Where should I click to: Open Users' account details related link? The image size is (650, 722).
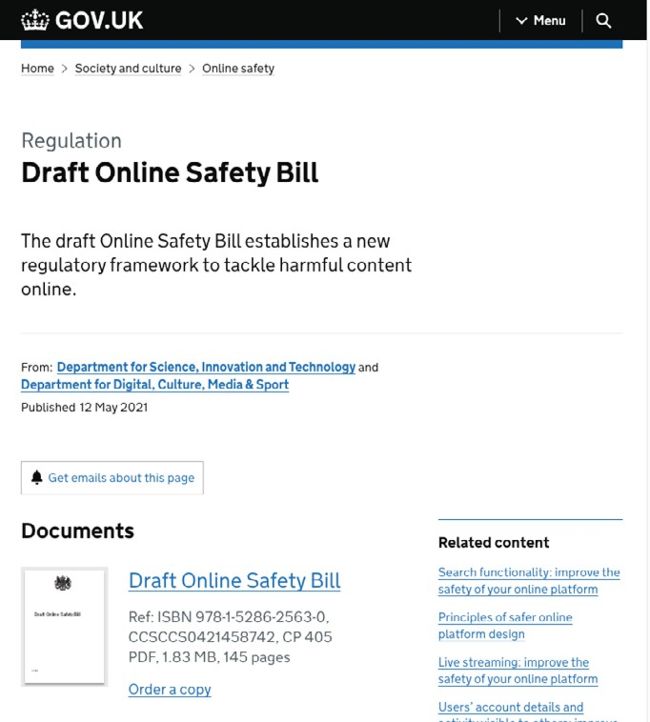click(528, 711)
